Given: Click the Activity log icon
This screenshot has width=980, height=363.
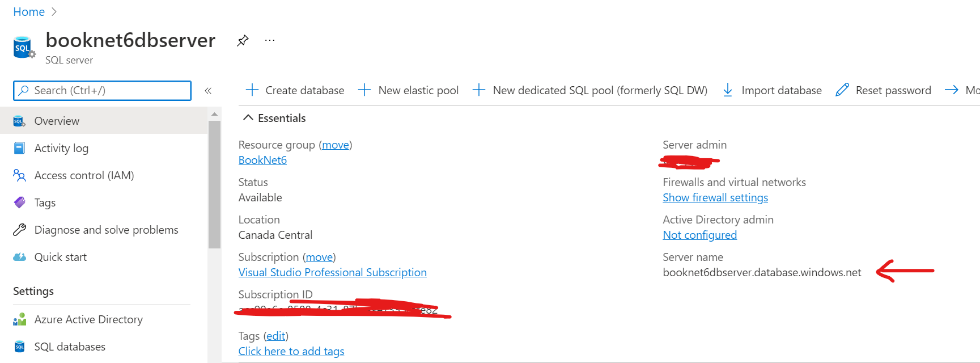Looking at the screenshot, I should [19, 148].
